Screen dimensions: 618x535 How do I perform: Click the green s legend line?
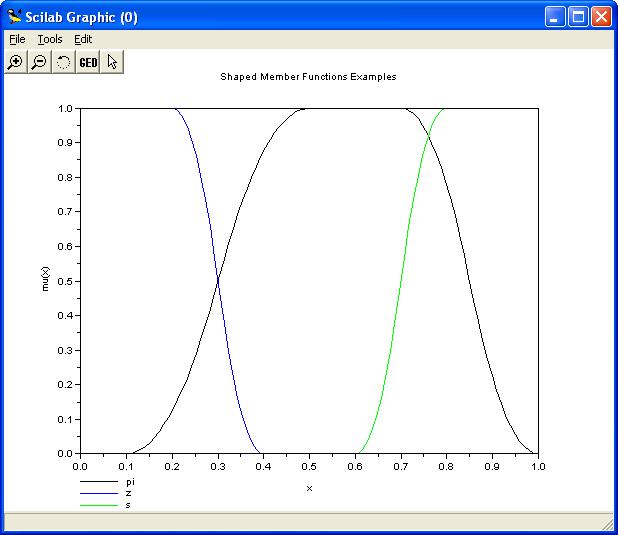[98, 506]
